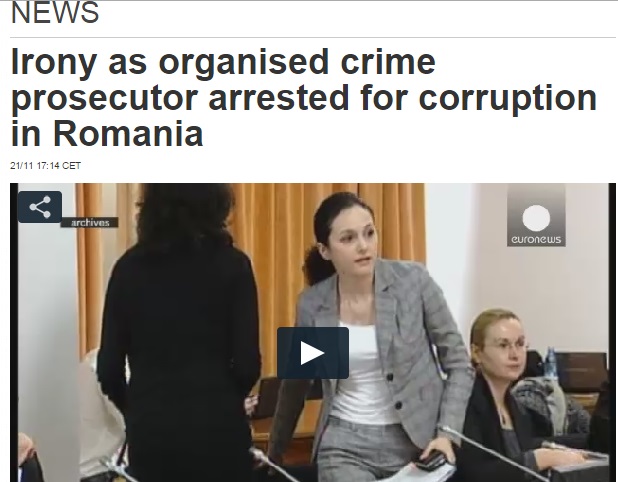
Task: Click the 21/11 17:14 CET timestamp
Action: [45, 166]
